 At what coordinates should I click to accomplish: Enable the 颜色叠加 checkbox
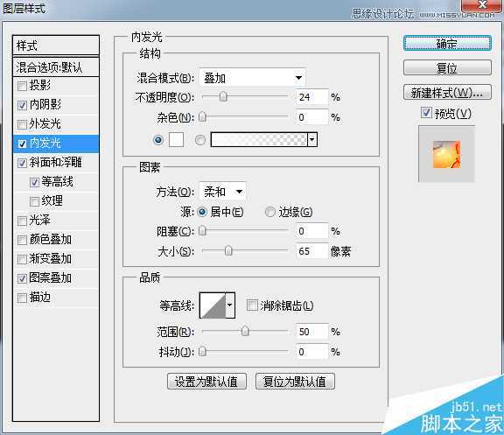pyautogui.click(x=22, y=240)
